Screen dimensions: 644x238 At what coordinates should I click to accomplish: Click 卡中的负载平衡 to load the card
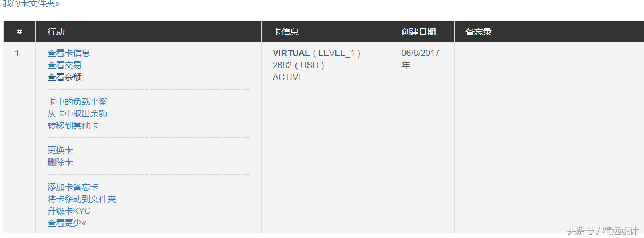point(77,102)
